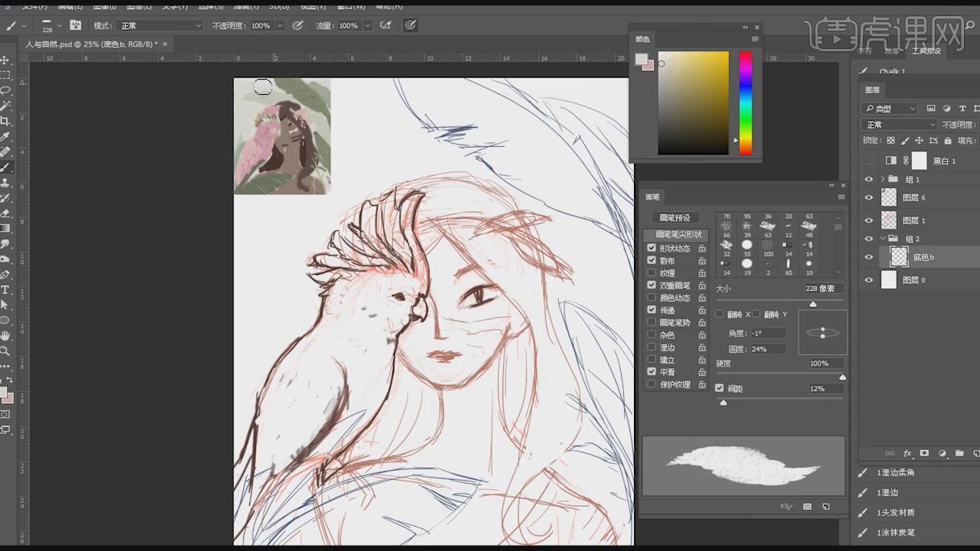Hide layer 图层 6 with eye icon
The height and width of the screenshot is (551, 980).
click(868, 197)
